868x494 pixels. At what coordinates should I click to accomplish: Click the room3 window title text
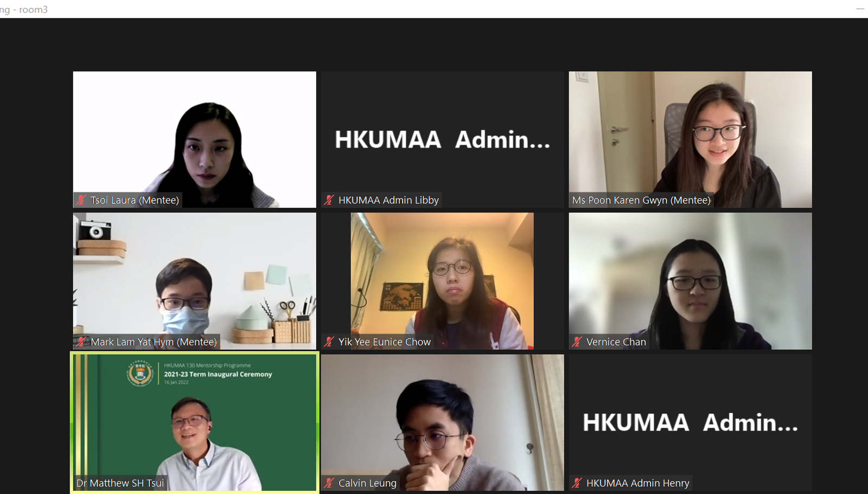23,9
